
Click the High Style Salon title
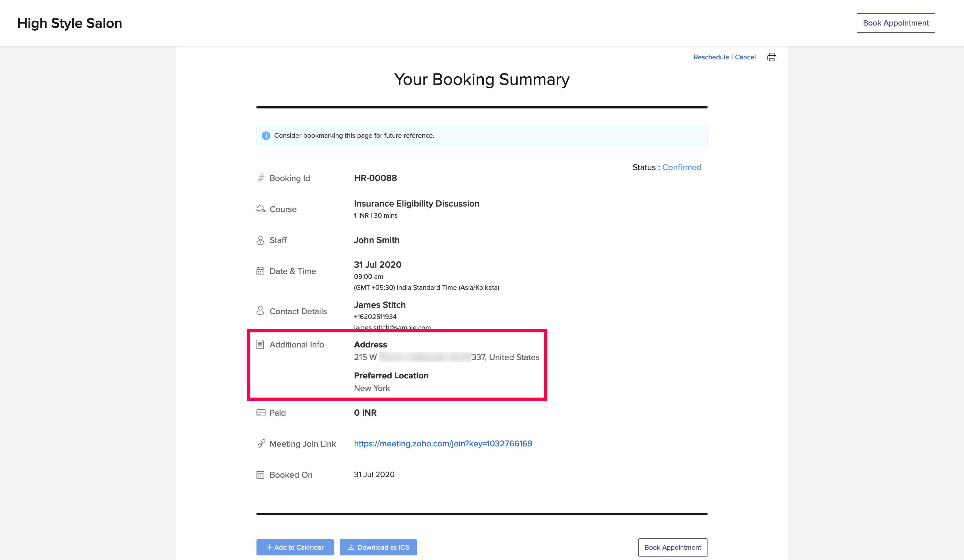click(x=70, y=23)
